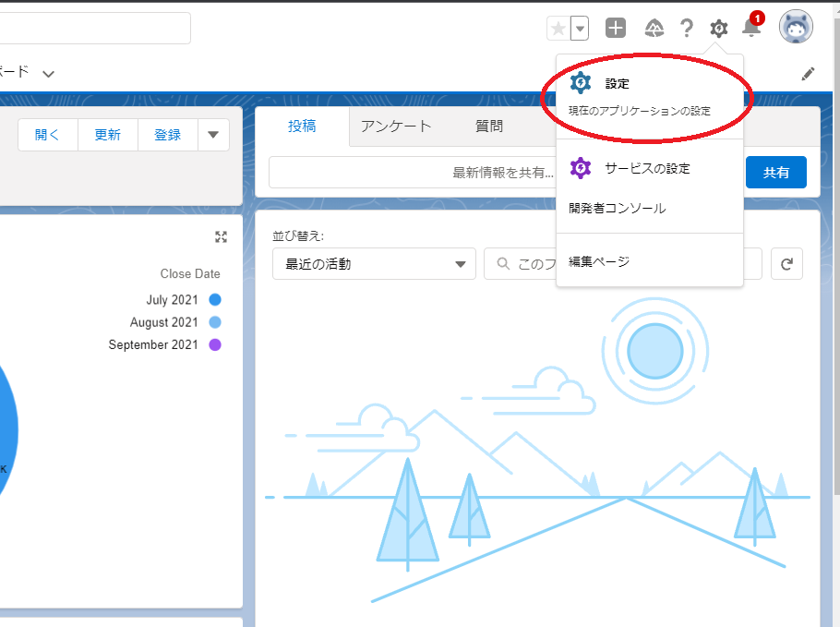The width and height of the screenshot is (840, 627).
Task: Click the July 2021 legend label
Action: point(172,299)
